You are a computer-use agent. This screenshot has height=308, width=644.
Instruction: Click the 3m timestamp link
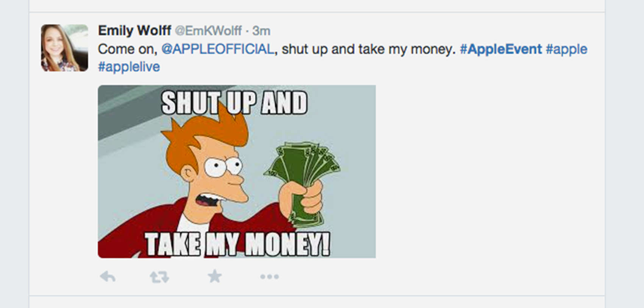[261, 31]
